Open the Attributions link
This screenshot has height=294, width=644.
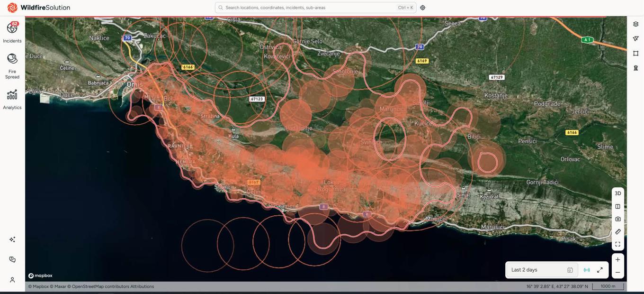142,286
